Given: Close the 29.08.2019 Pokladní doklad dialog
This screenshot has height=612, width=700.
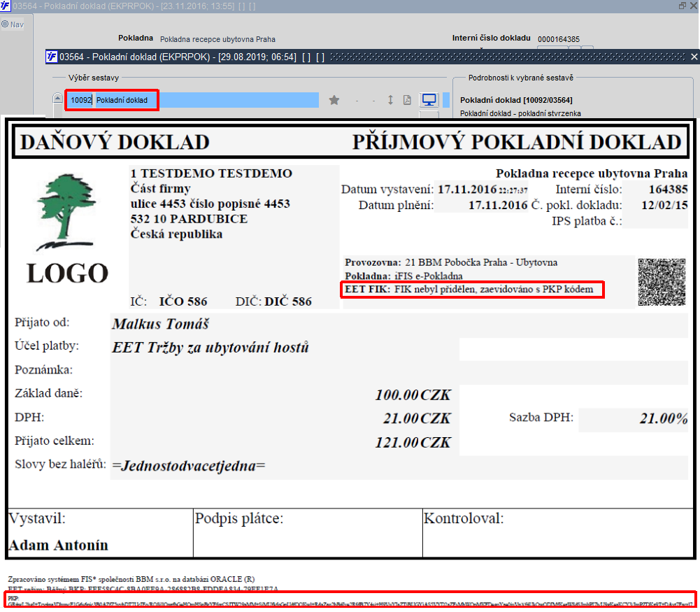Looking at the screenshot, I should (694, 57).
